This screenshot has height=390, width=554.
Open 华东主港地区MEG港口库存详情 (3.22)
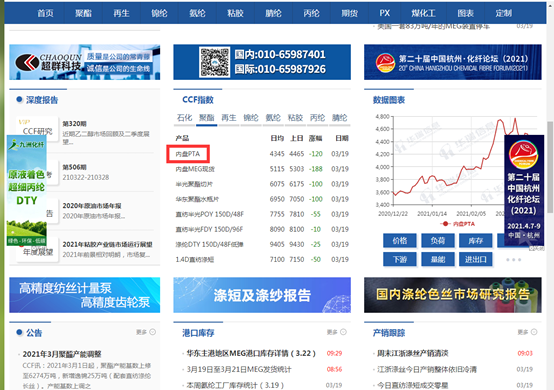click(x=251, y=353)
